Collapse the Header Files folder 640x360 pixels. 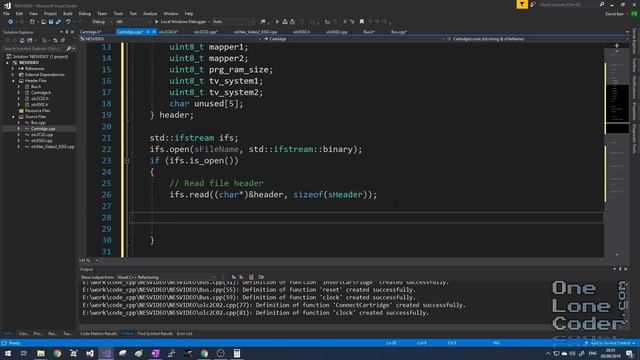click(x=13, y=81)
